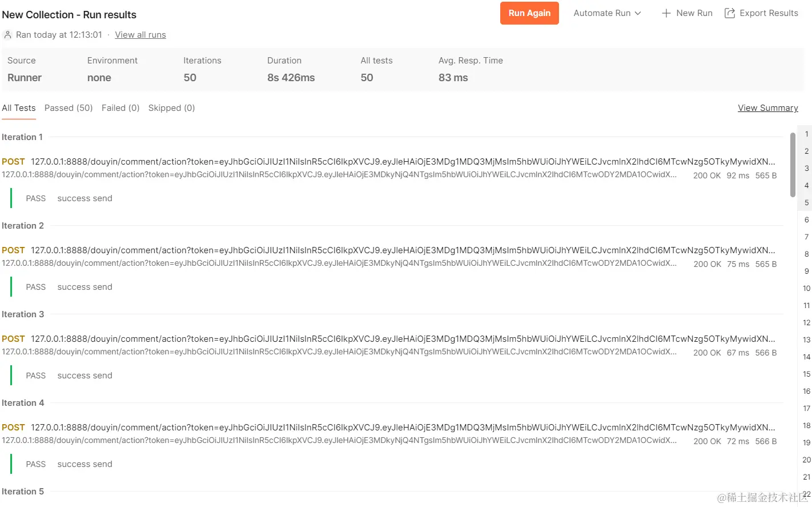Switch to the Skipped (0) tab
The height and width of the screenshot is (507, 812).
tap(171, 108)
